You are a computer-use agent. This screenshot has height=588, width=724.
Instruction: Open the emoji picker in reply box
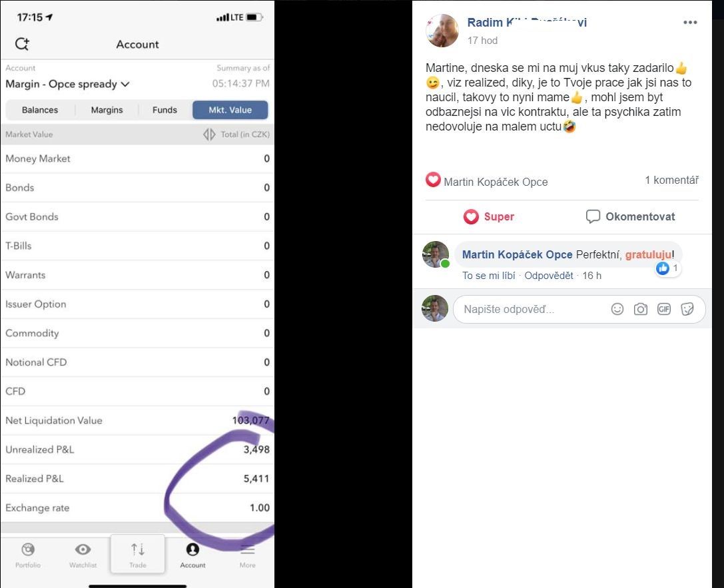(x=617, y=309)
